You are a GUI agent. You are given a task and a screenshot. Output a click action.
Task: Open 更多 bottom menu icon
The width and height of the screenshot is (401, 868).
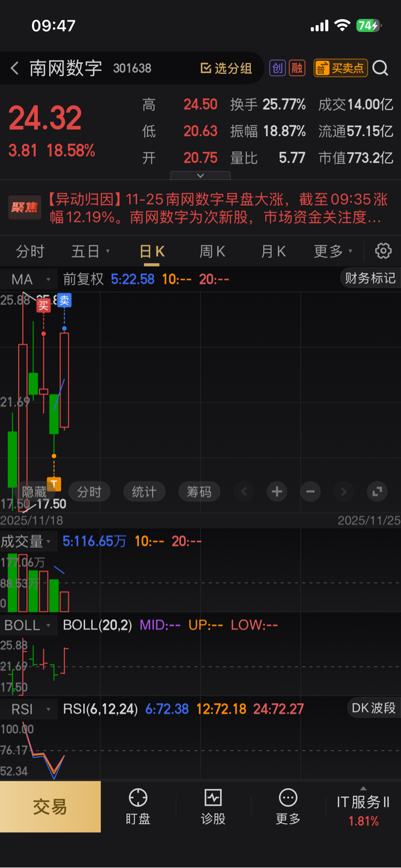[x=288, y=806]
